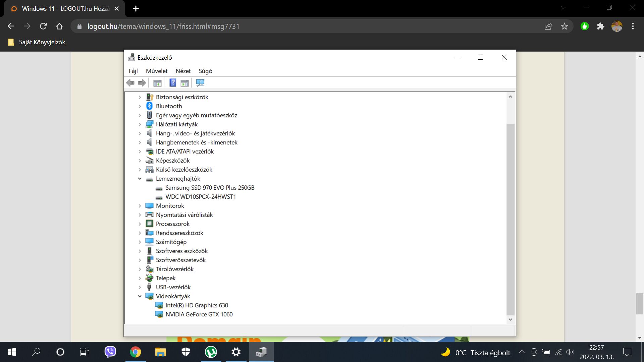This screenshot has width=644, height=362.
Task: Click the weather 0°C Tiszta égbolt widget
Action: [476, 352]
